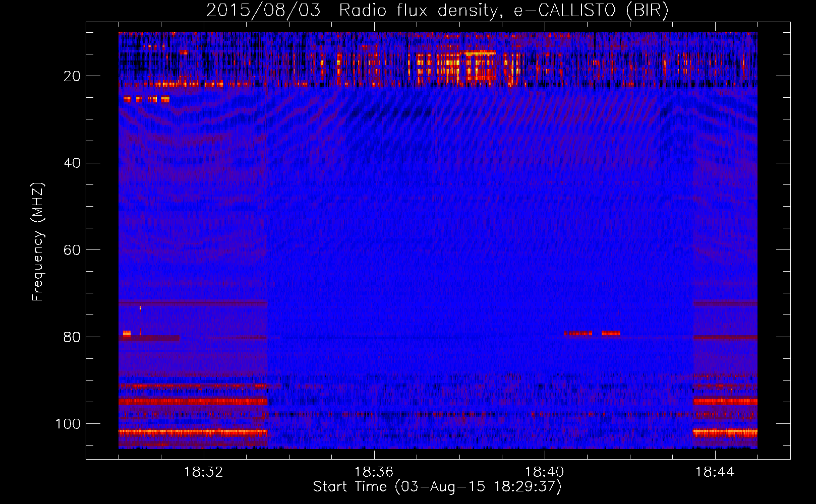Click the 18:36 time tick label
The image size is (816, 504).
[374, 472]
